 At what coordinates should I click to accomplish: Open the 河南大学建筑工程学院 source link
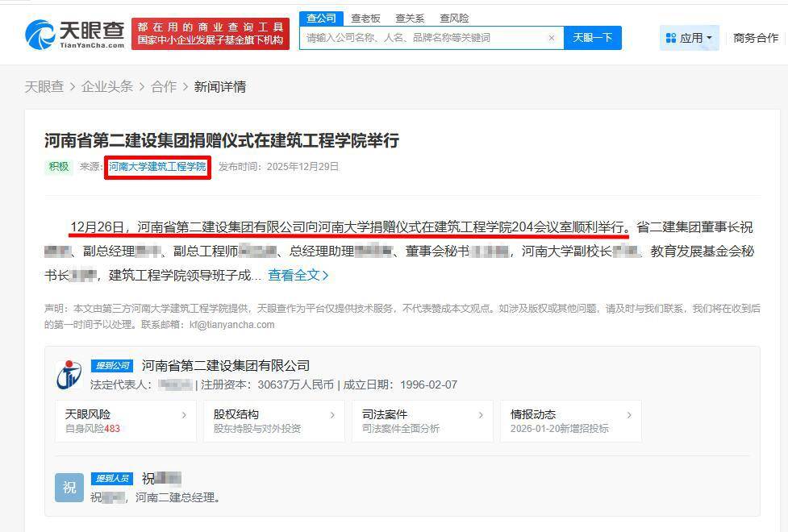click(x=157, y=167)
